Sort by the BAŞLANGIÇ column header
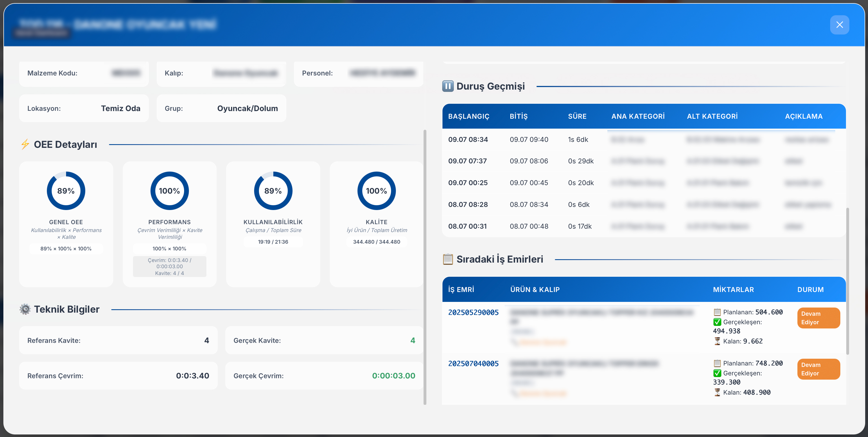Viewport: 868px width, 437px height. 468,116
